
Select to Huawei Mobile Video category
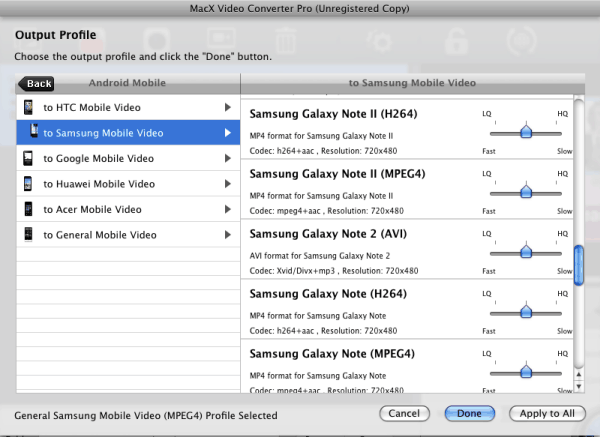tap(128, 184)
